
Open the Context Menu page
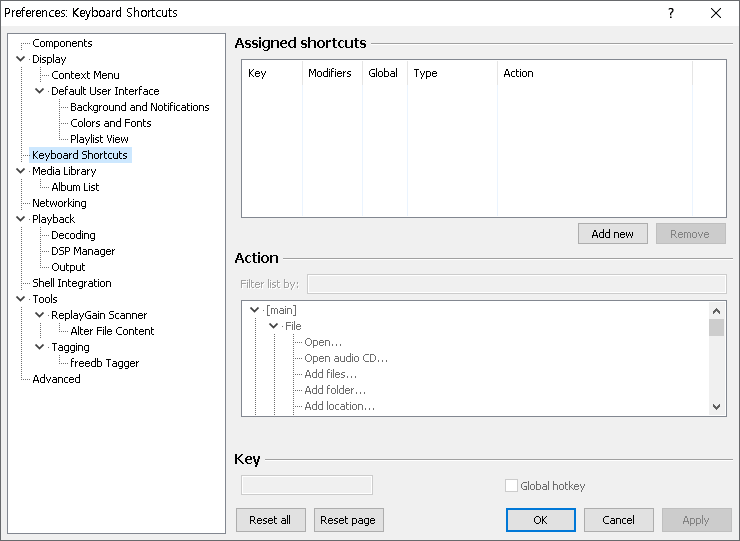tap(85, 75)
